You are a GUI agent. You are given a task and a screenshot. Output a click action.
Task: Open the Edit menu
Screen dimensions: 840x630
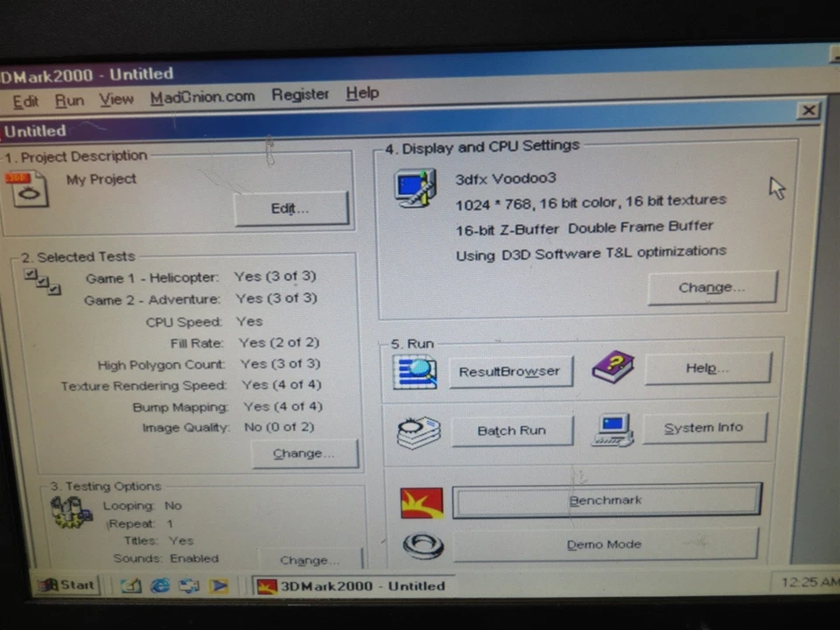click(25, 101)
